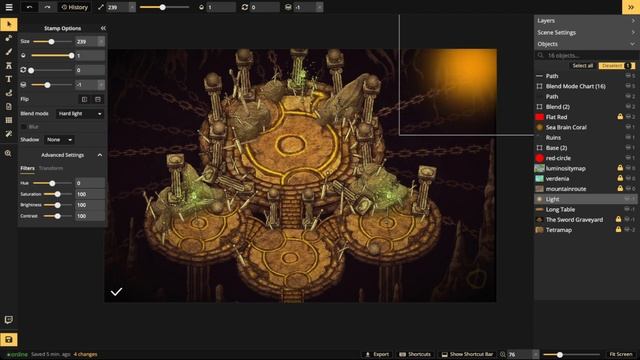Screen dimensions: 640x360
Task: Select the Path tool icon
Action: pos(9,93)
